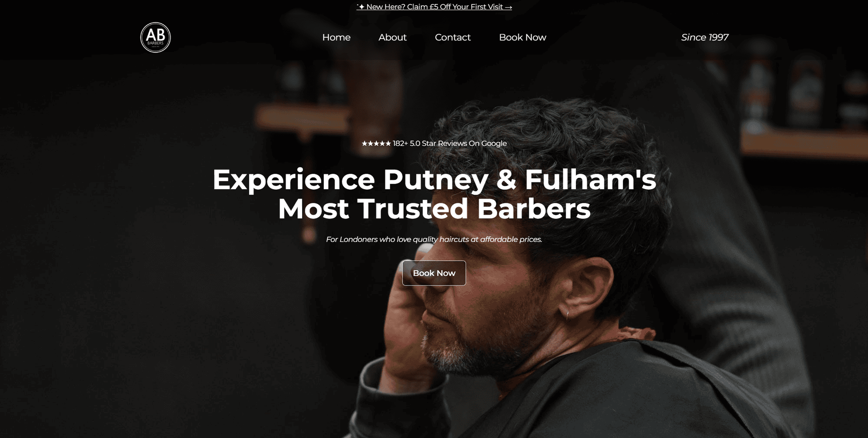Screen dimensions: 868x438
Task: Click the 'New Here?' text in banner
Action: pos(386,7)
